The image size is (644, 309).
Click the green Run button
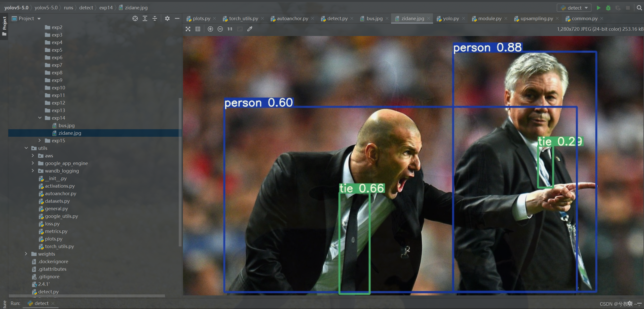pyautogui.click(x=598, y=8)
